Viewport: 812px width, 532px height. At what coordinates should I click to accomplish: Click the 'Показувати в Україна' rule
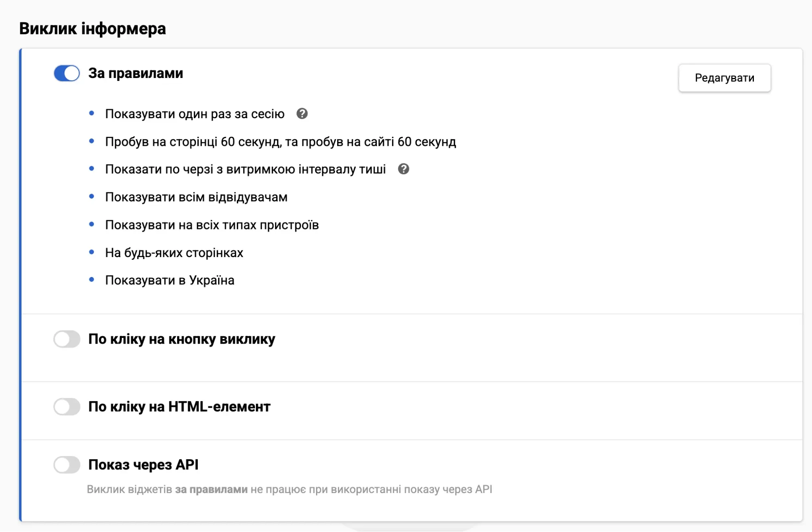pos(169,281)
